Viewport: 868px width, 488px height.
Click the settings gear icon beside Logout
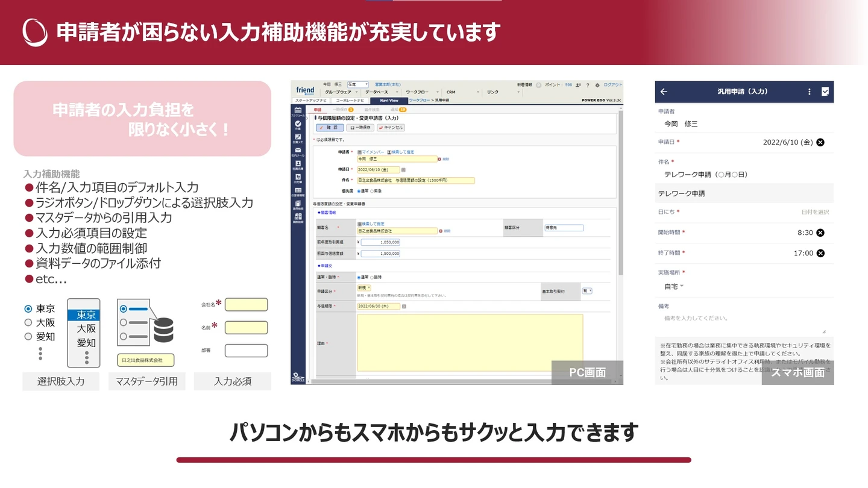click(597, 85)
